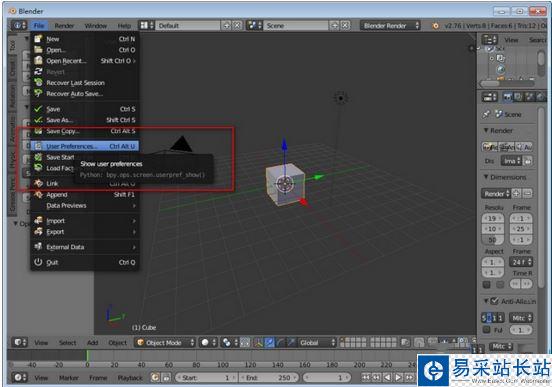The image size is (552, 387).
Task: Click the New file icon in File menu
Action: [x=38, y=39]
